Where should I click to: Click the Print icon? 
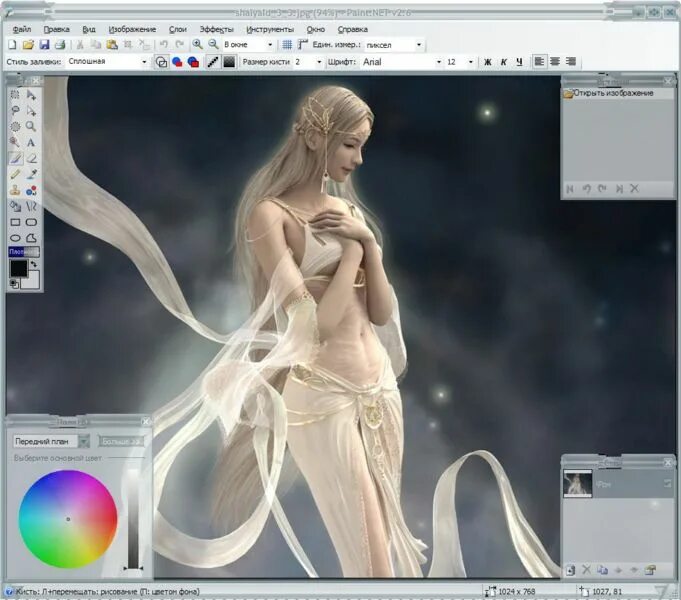point(60,44)
